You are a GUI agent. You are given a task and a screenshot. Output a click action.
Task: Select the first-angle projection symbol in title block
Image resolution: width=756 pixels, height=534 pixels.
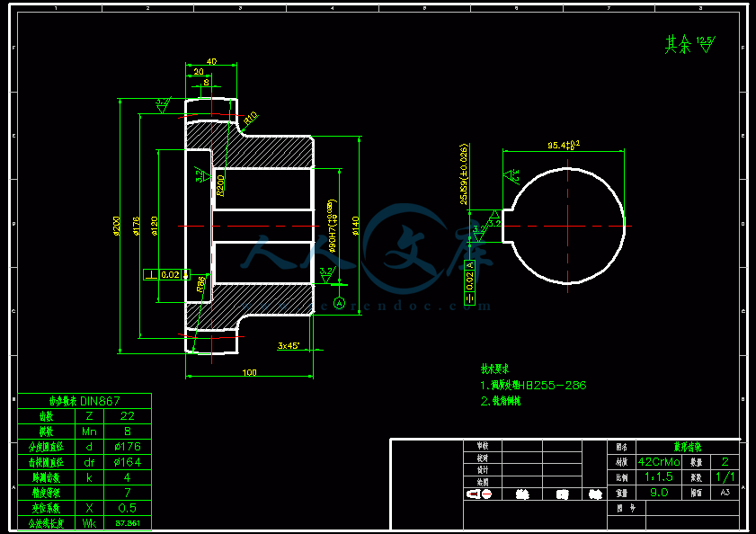coord(479,494)
